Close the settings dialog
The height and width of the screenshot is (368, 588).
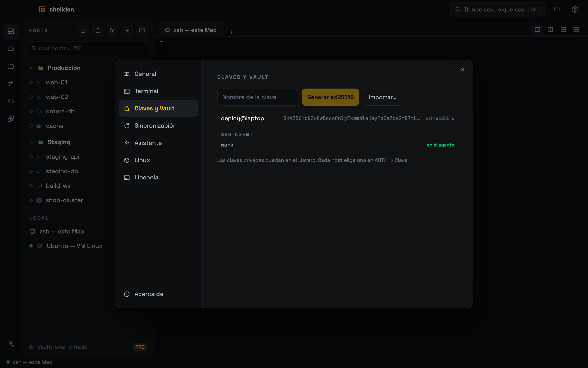(x=462, y=70)
